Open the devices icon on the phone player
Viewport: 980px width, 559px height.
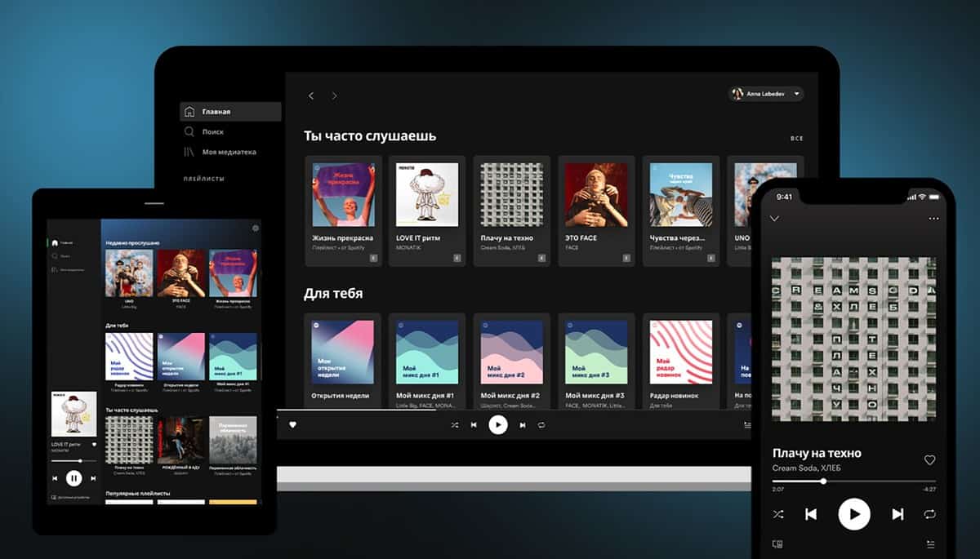[778, 543]
